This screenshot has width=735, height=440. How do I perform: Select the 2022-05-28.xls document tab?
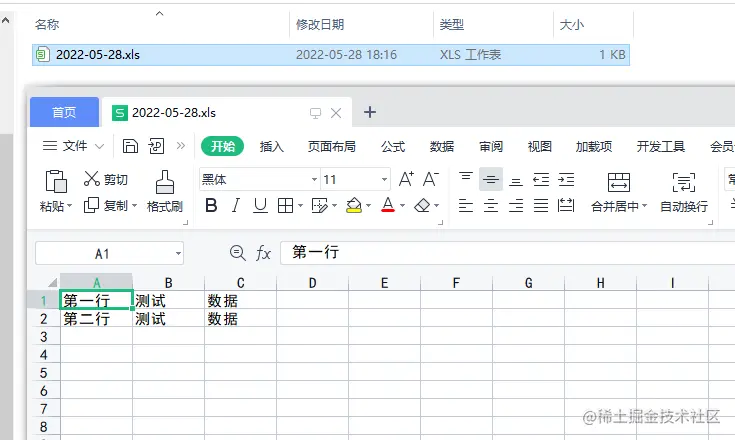pyautogui.click(x=227, y=112)
